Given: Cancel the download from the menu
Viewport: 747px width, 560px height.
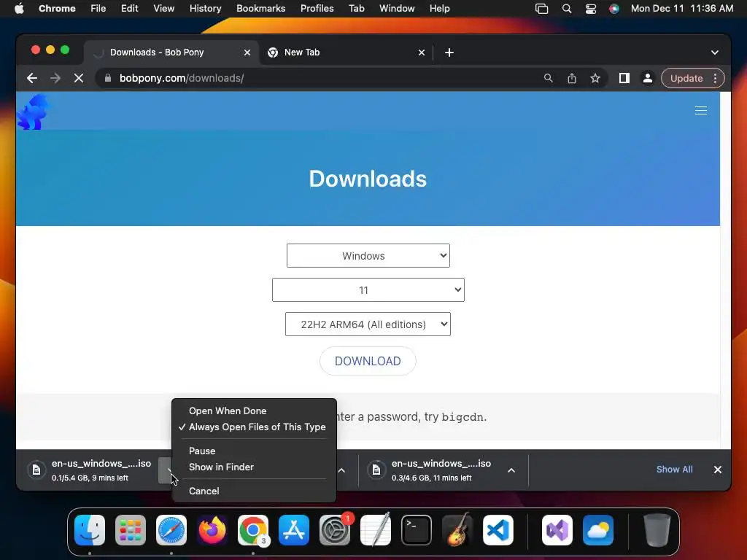Looking at the screenshot, I should pyautogui.click(x=254, y=491).
